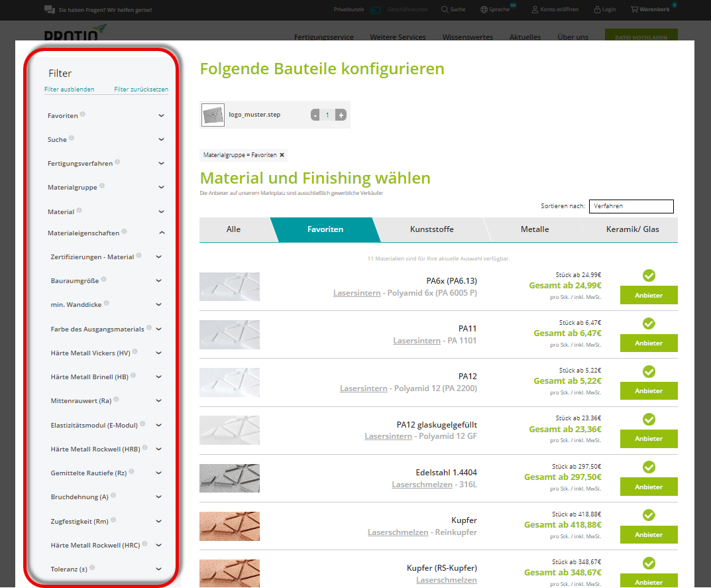Click Anbieter button for Edelstahl 1.4404
This screenshot has height=588, width=711.
coord(648,487)
